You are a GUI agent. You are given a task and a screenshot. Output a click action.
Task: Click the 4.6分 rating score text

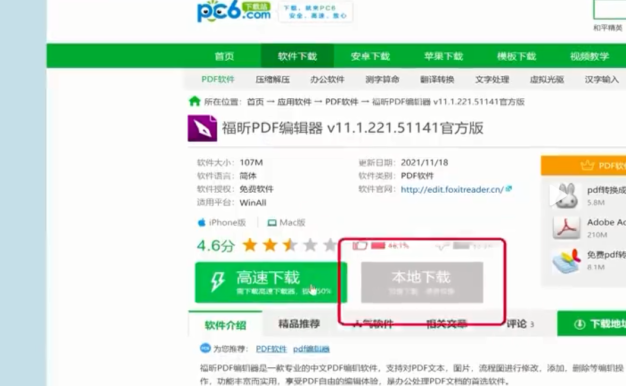[x=216, y=245]
